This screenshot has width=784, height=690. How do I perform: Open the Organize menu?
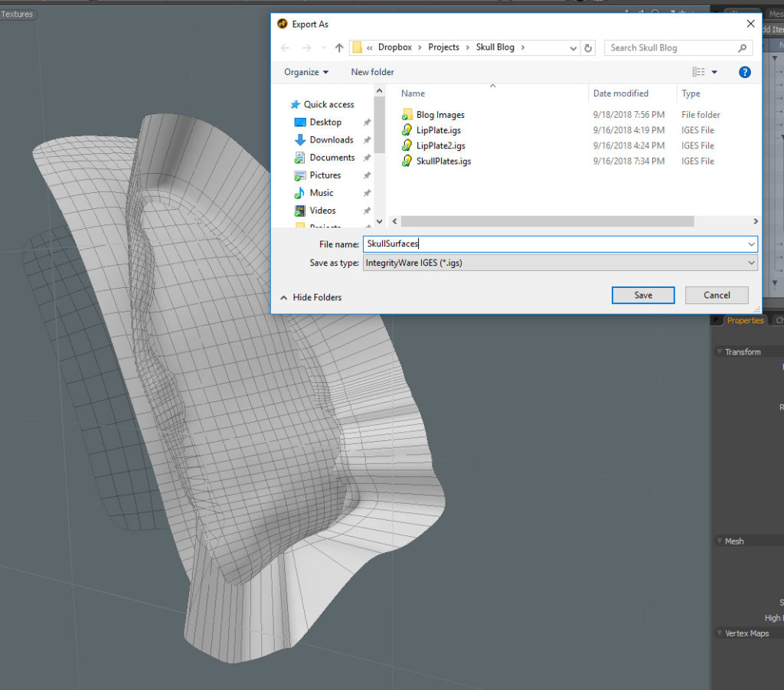point(305,72)
